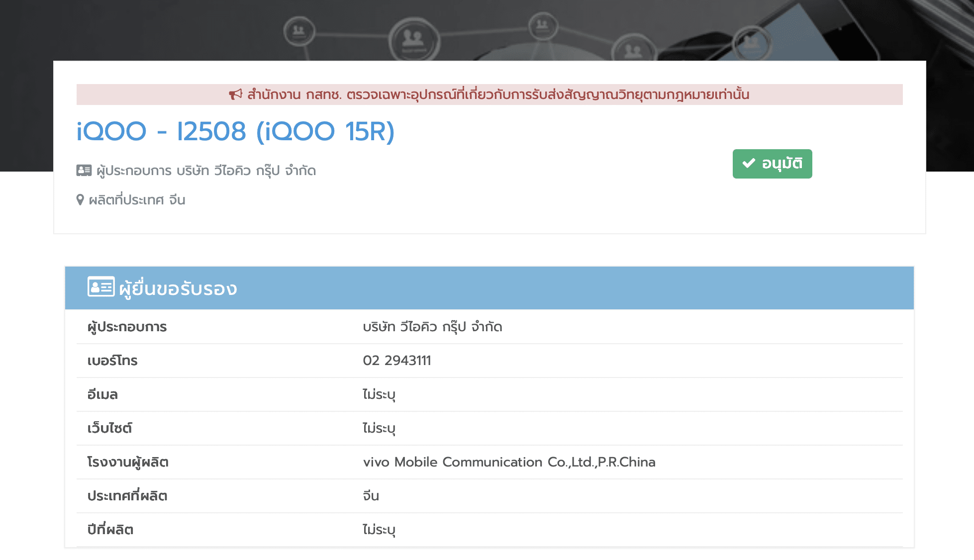Click vivo Mobile Communication Co.,Ltd. factory text
The width and height of the screenshot is (974, 560).
point(509,462)
